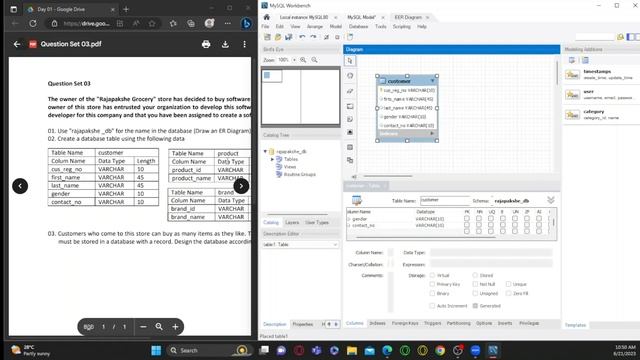The height and width of the screenshot is (360, 640).
Task: Click the print icon in PDF viewer
Action: point(206,44)
